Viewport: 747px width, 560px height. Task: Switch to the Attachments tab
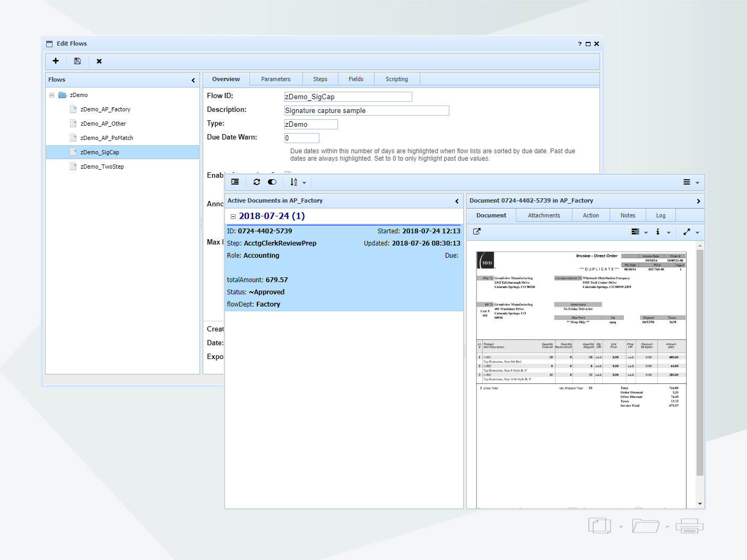point(544,215)
